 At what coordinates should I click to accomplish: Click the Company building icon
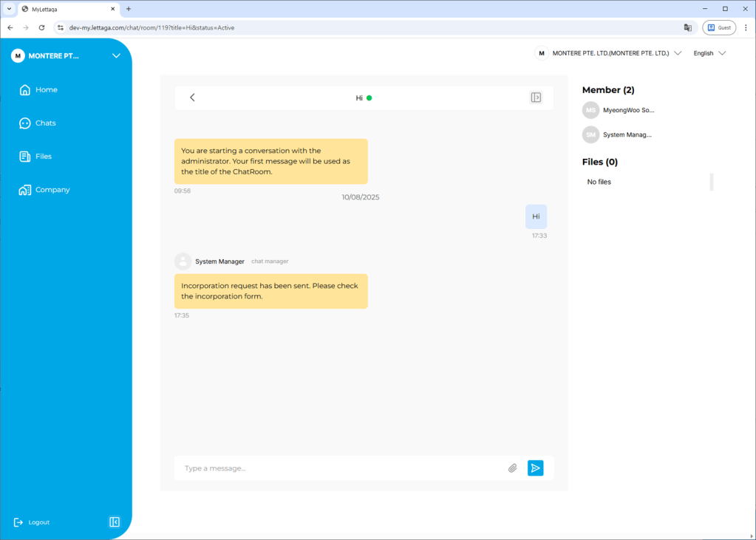tap(25, 190)
